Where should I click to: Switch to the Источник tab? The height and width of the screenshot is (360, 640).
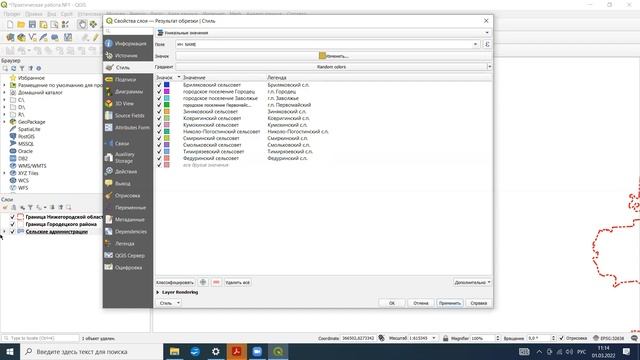pyautogui.click(x=128, y=56)
